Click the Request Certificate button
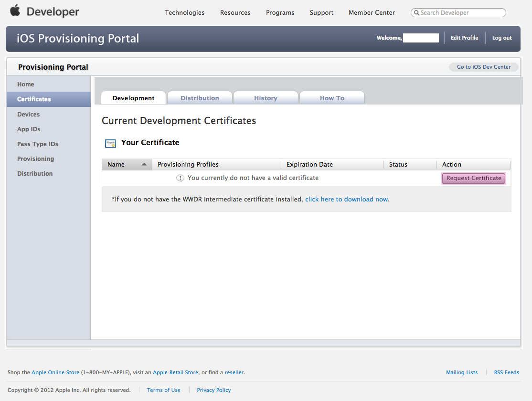Viewport: 532px width, 401px height. (474, 178)
